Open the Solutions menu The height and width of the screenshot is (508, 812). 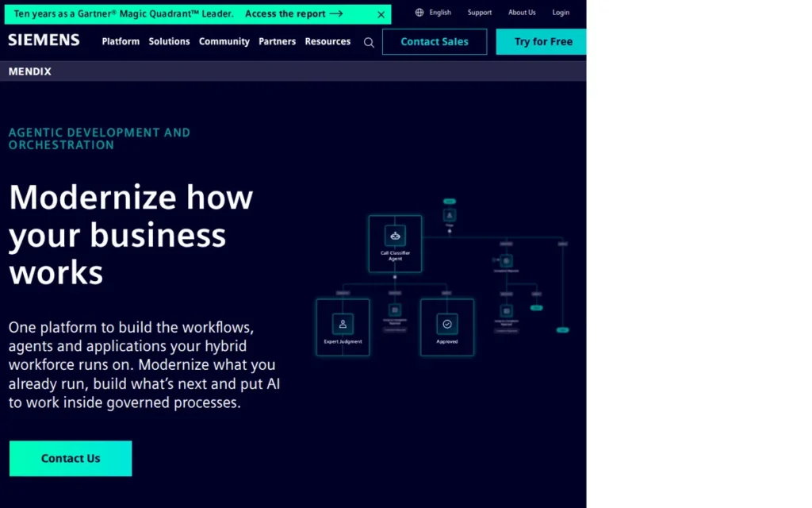click(170, 41)
